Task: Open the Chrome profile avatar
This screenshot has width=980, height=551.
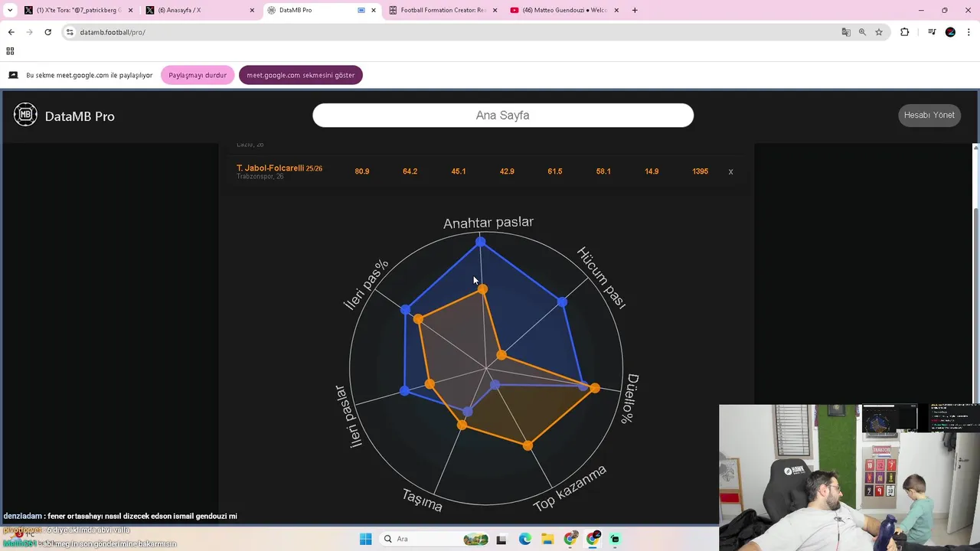Action: [950, 32]
